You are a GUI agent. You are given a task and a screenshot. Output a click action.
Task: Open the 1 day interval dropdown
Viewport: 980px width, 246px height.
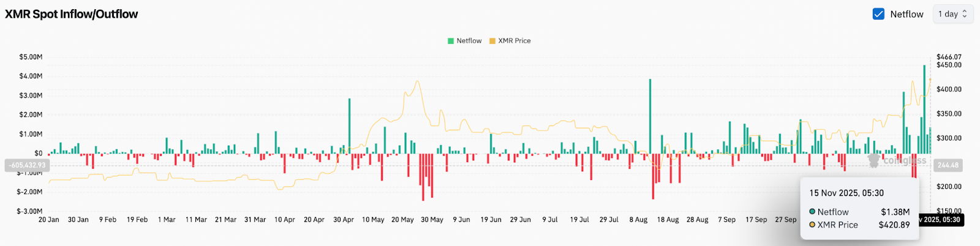pos(952,14)
